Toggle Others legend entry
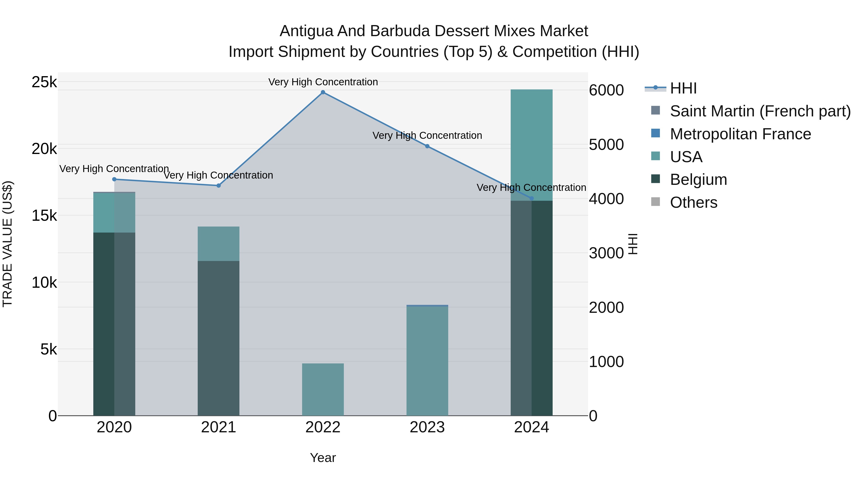Image resolution: width=868 pixels, height=488 pixels. tap(684, 202)
